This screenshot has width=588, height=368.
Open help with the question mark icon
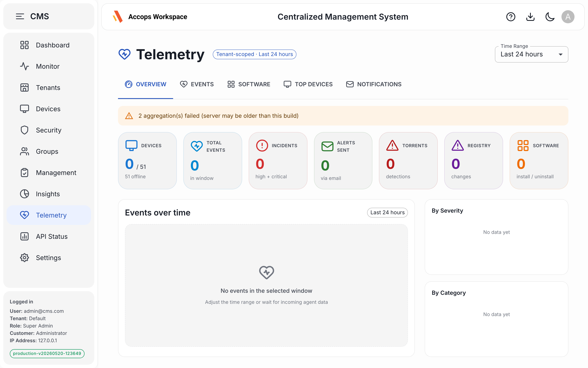[x=510, y=17]
